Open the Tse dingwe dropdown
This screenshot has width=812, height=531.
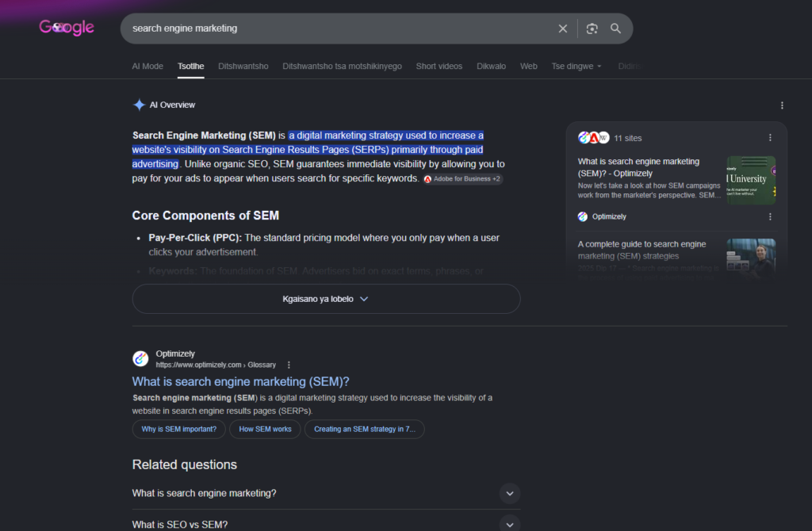[x=576, y=67]
